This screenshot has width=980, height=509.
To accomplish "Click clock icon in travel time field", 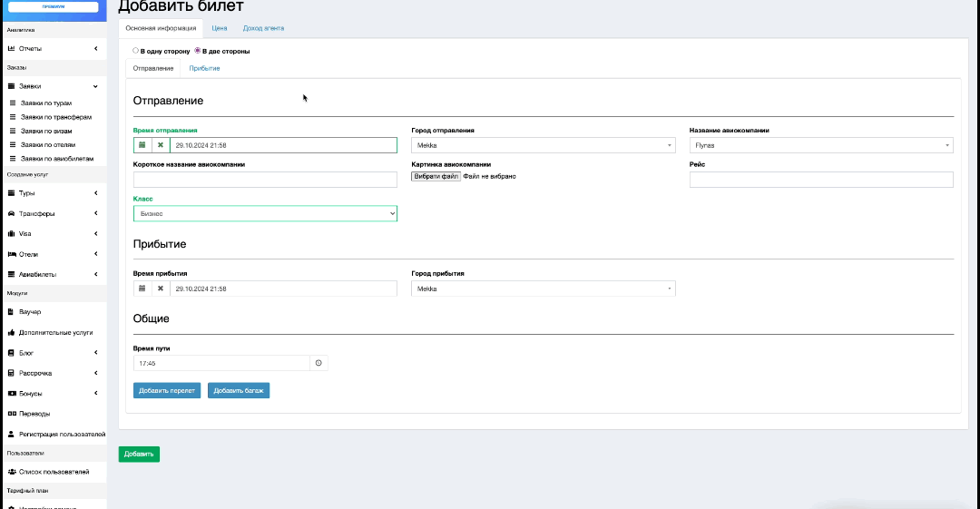I will (x=318, y=363).
